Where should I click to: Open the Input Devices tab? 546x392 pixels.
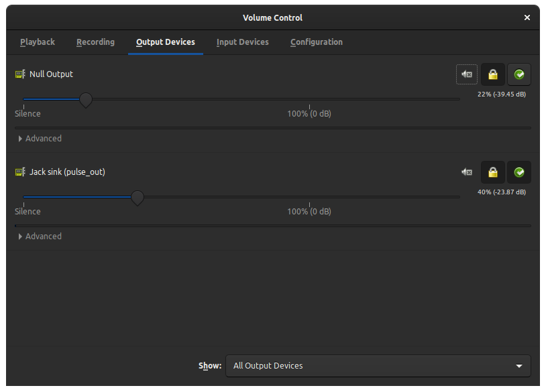[x=242, y=42]
